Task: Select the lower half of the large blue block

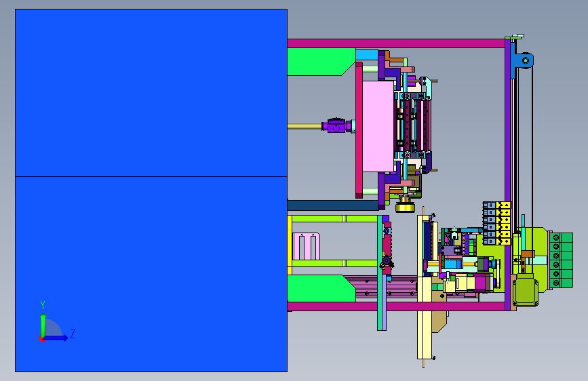Action: tap(151, 274)
